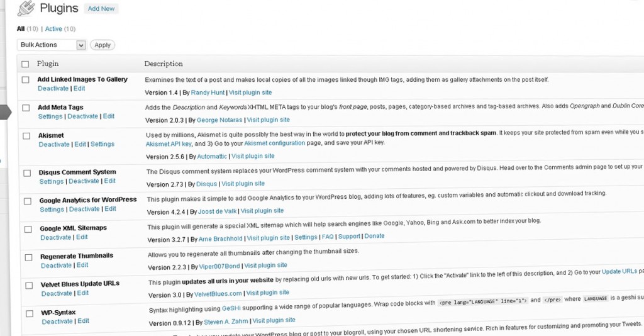
Task: Deactivate Velvet Blues Update URLs
Action: click(x=57, y=293)
